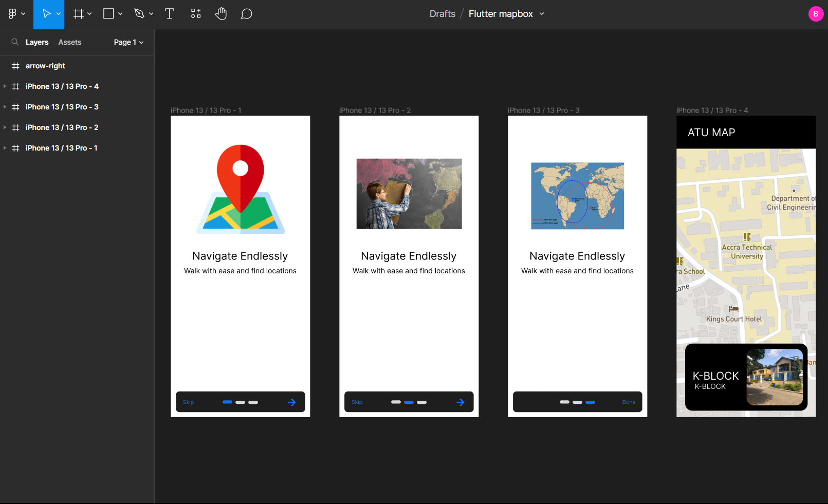Select the Pen tool
Screen dimensions: 828x504
[x=139, y=14]
